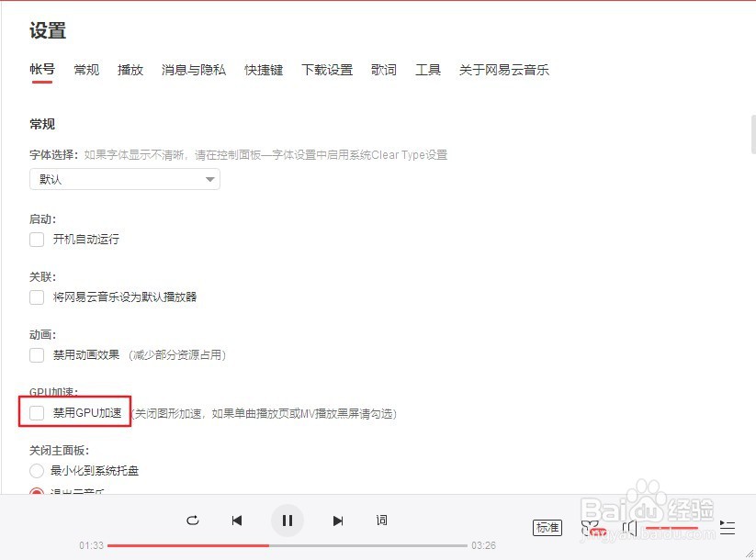
Task: Go to 消息与隐私 tab
Action: tap(194, 70)
